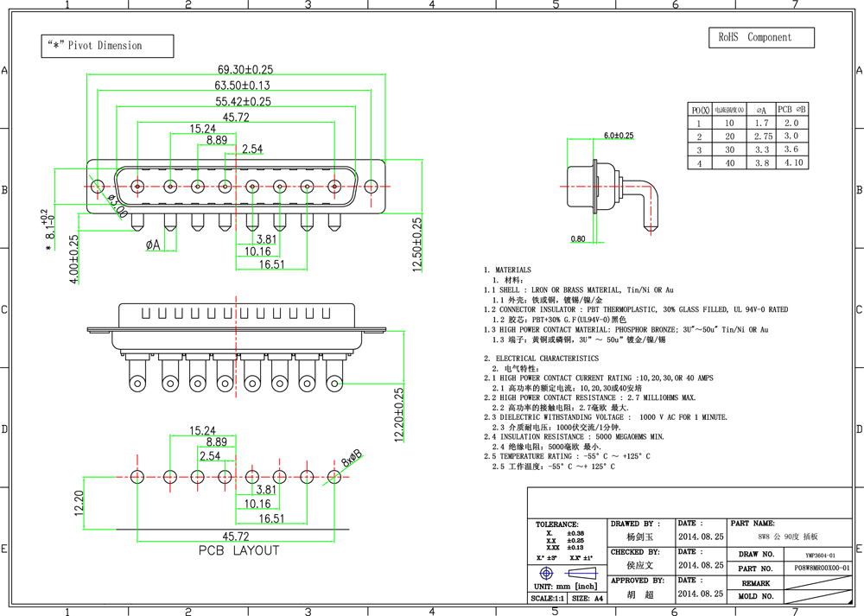Click the right mounting hole on the front view

[372, 186]
